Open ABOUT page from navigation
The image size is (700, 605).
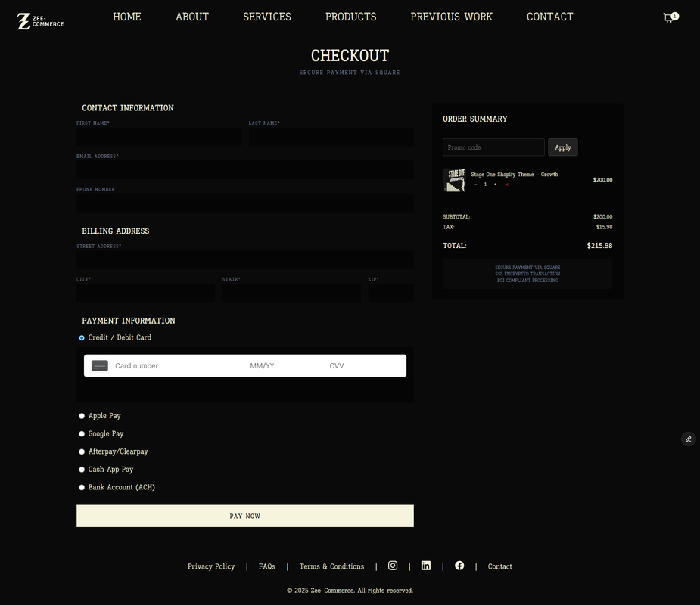(x=192, y=17)
